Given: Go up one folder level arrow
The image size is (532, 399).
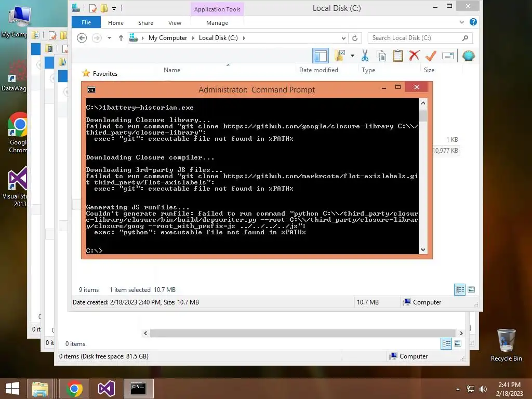Looking at the screenshot, I should [x=121, y=38].
